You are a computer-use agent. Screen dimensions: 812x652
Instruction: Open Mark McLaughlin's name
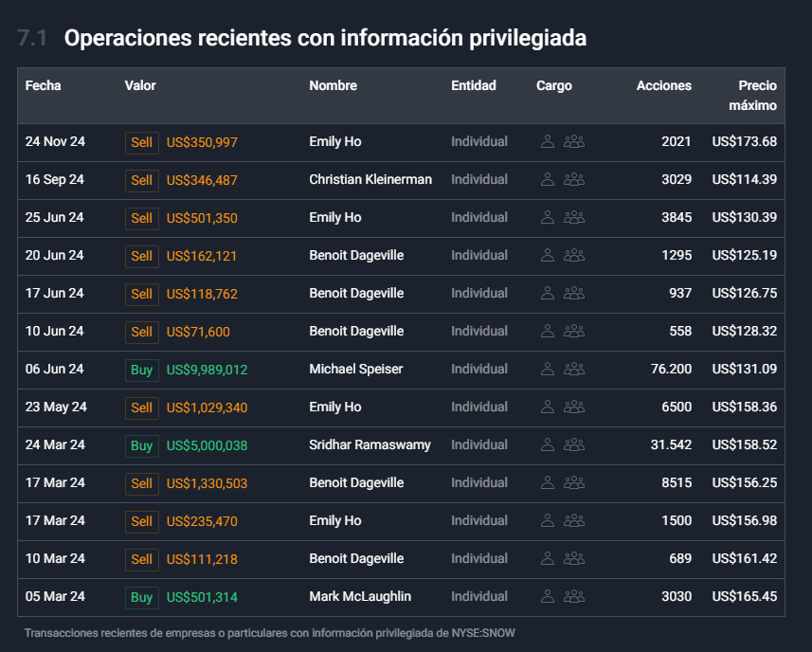click(x=360, y=596)
